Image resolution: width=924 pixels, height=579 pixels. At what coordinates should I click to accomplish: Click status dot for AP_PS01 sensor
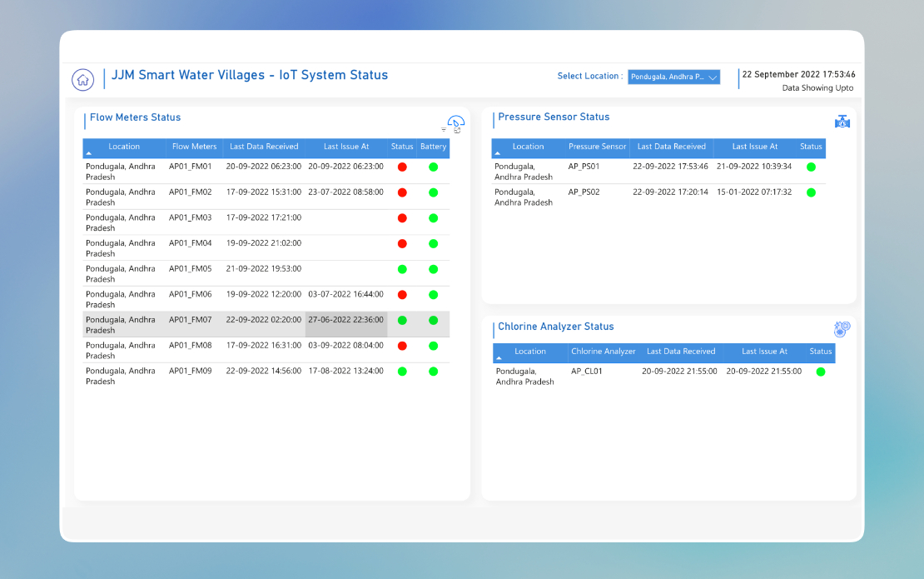(x=811, y=167)
